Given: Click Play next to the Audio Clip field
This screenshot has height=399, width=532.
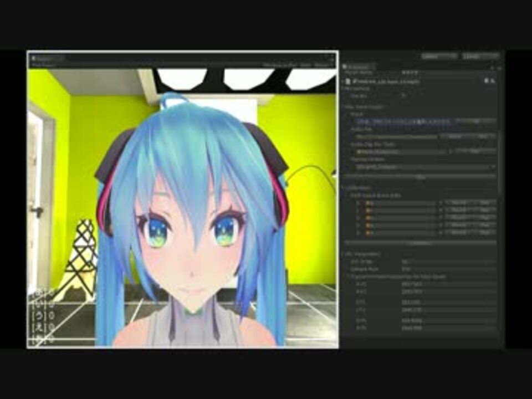Looking at the screenshot, I should pyautogui.click(x=475, y=151).
